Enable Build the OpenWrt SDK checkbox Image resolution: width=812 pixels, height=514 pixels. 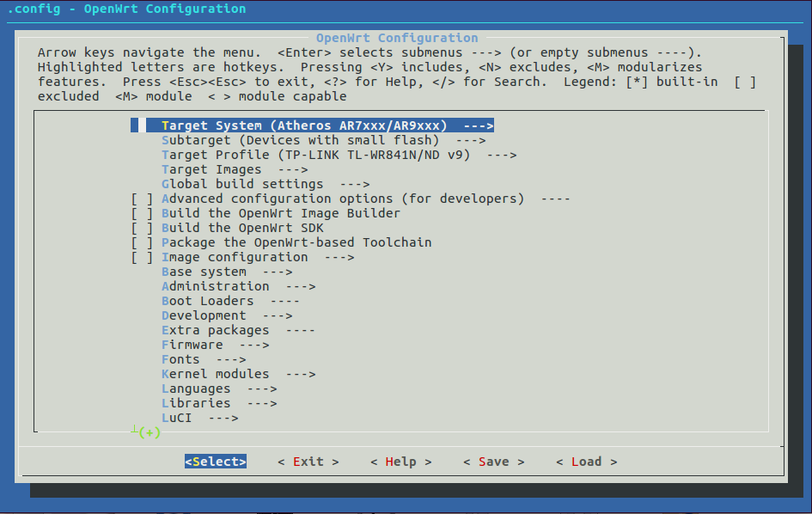click(142, 228)
